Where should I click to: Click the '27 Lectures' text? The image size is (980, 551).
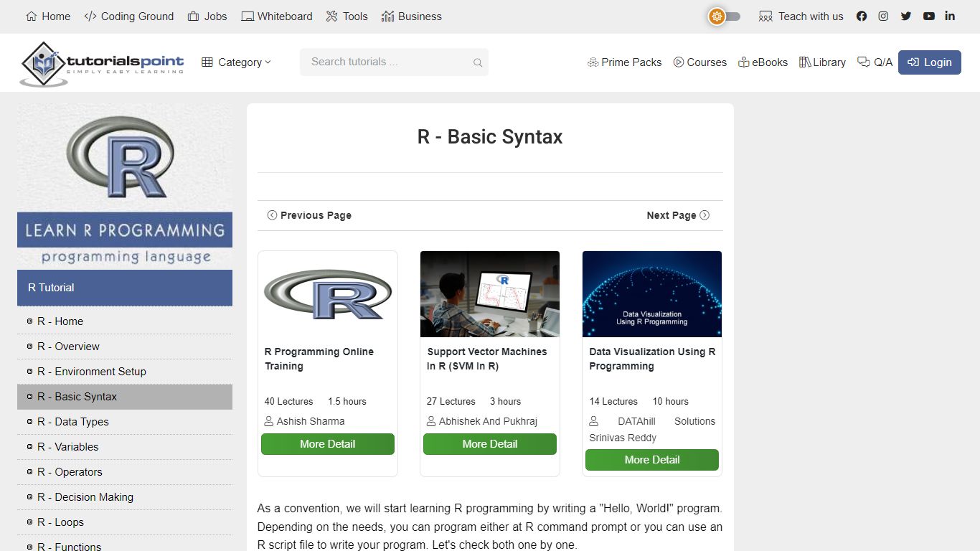451,401
